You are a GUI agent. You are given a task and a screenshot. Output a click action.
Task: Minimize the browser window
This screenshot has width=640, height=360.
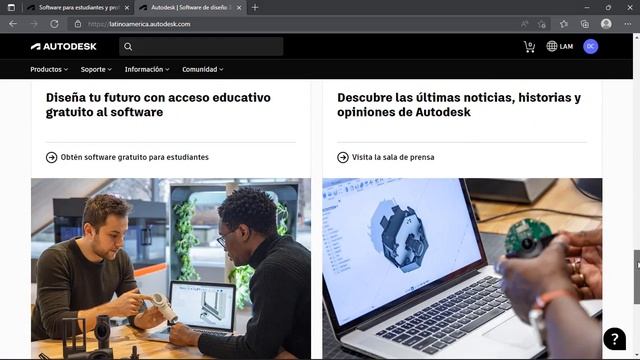tap(587, 7)
